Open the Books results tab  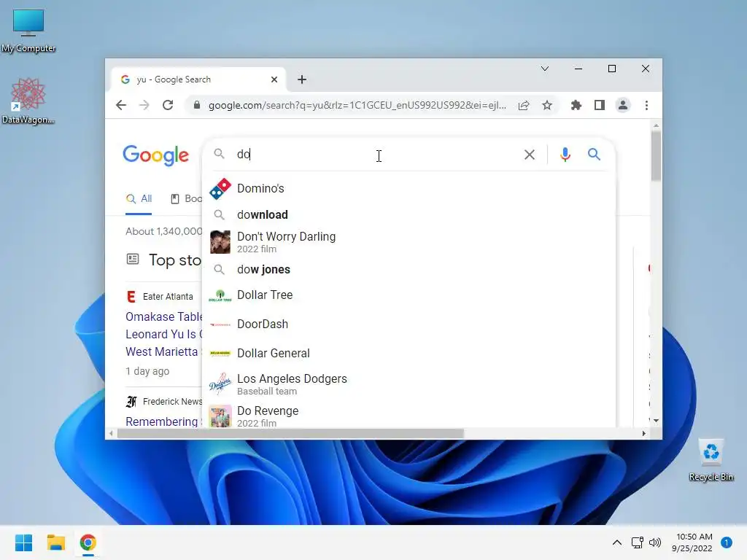click(x=186, y=198)
